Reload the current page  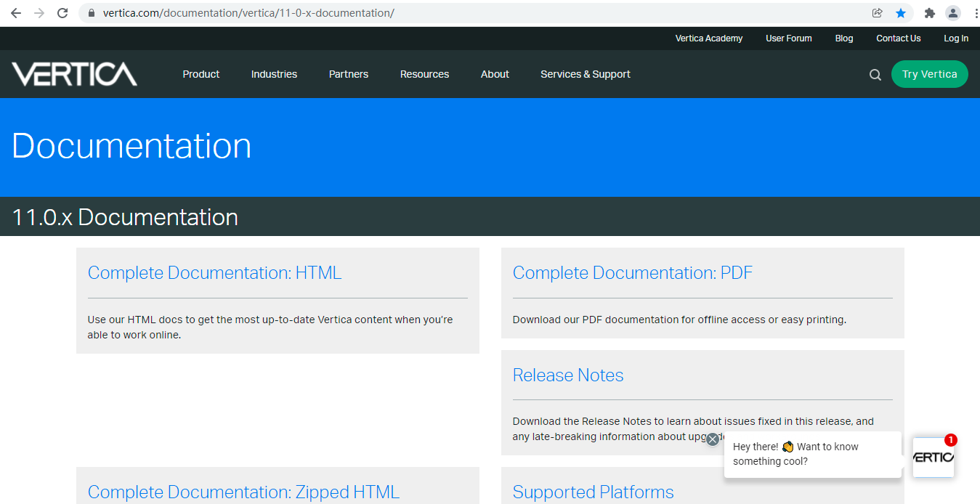pos(62,13)
